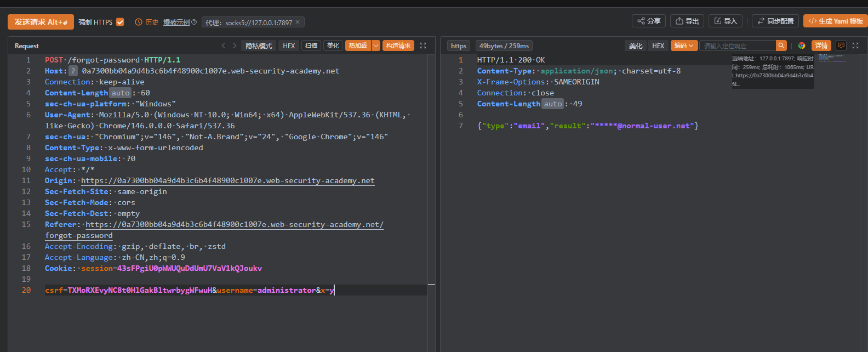Toggle HEX view for the request

coord(289,46)
